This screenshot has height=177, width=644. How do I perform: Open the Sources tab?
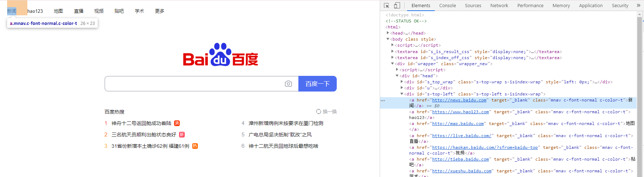click(473, 5)
